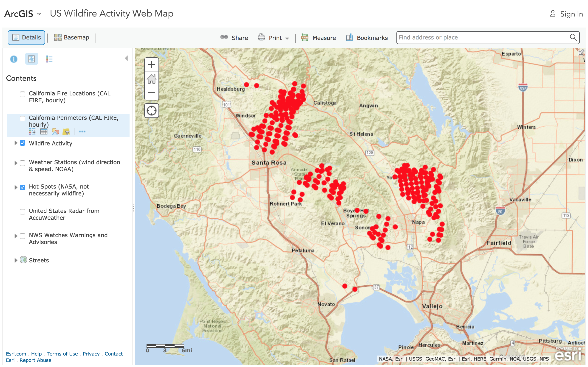588x367 pixels.
Task: Open the Print dropdown arrow
Action: click(287, 38)
